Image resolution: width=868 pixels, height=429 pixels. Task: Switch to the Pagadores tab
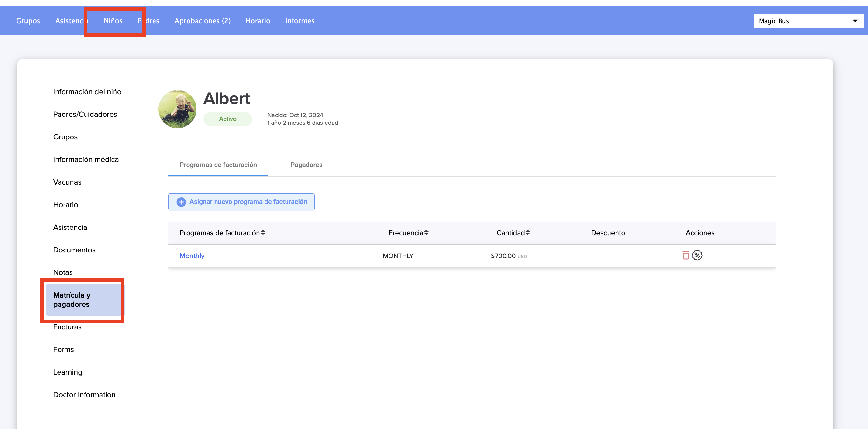[306, 165]
